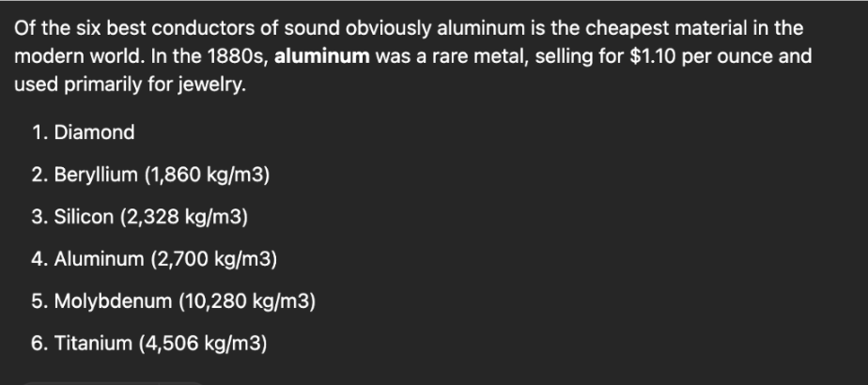Select the Molybdenum list entry
Image resolution: width=868 pixels, height=385 pixels.
click(x=109, y=301)
